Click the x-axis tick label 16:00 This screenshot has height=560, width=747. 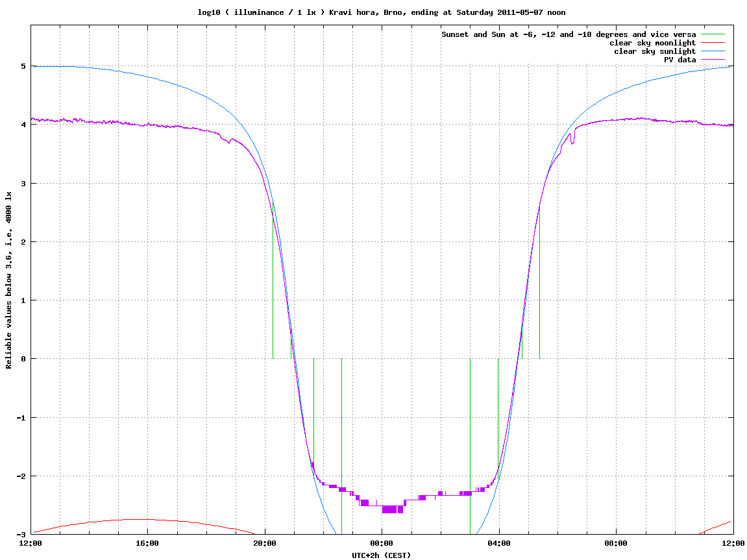(x=147, y=543)
